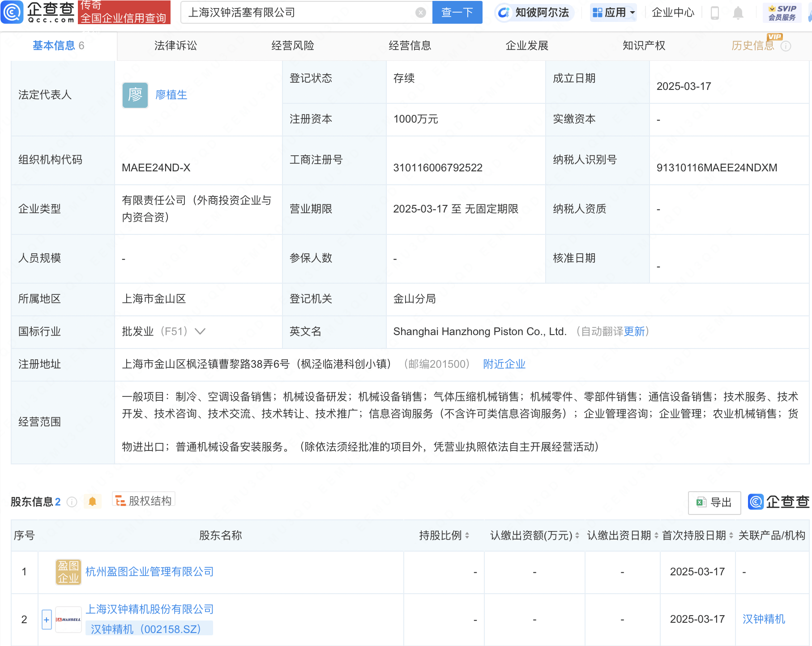The height and width of the screenshot is (646, 812).
Task: Open the notifications bell in the header
Action: (738, 13)
